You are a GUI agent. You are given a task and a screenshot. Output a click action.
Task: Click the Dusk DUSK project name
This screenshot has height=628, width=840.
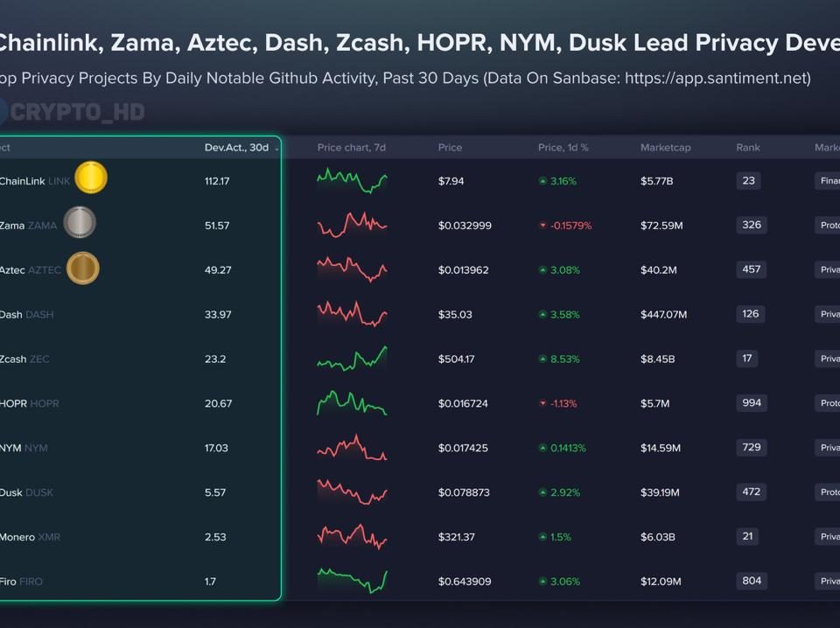26,492
